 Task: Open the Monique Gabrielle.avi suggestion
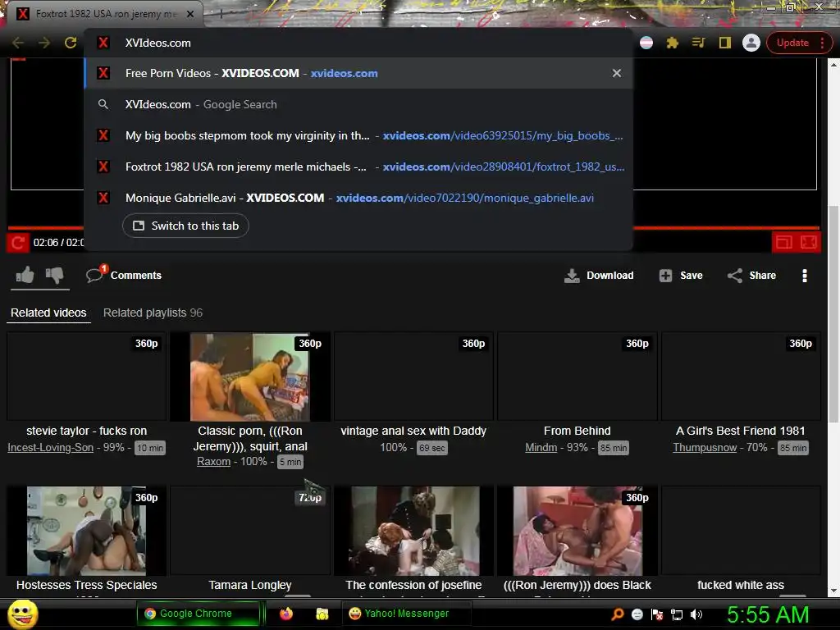(358, 198)
